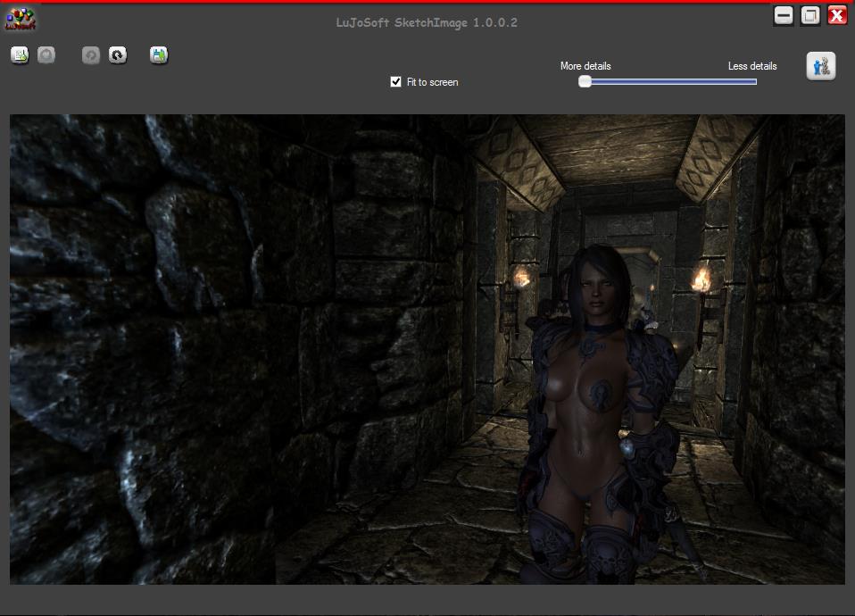
Task: Click the far right end of detail slider
Action: (x=755, y=81)
